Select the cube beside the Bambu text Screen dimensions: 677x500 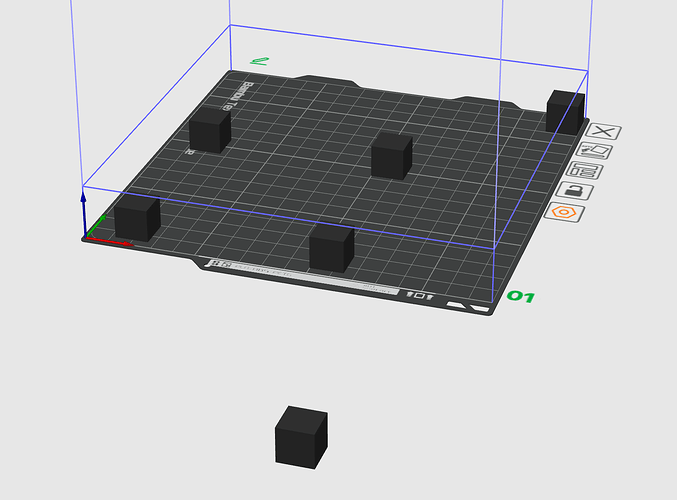tap(210, 130)
